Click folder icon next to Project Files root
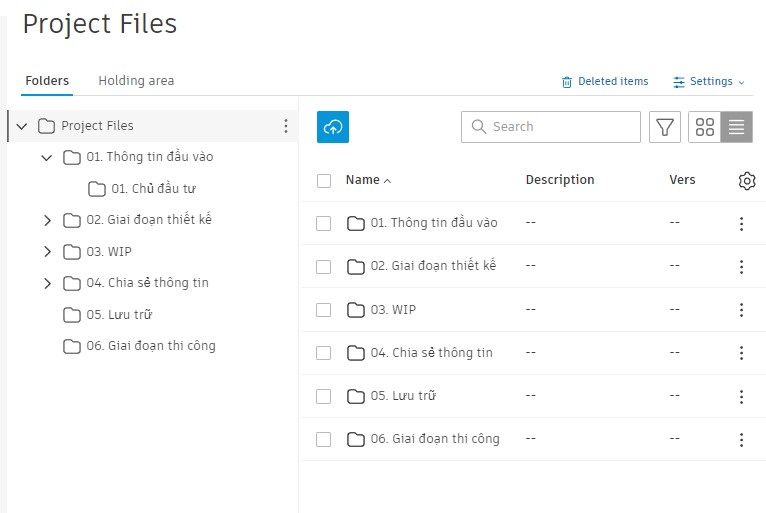The width and height of the screenshot is (766, 513). (46, 126)
